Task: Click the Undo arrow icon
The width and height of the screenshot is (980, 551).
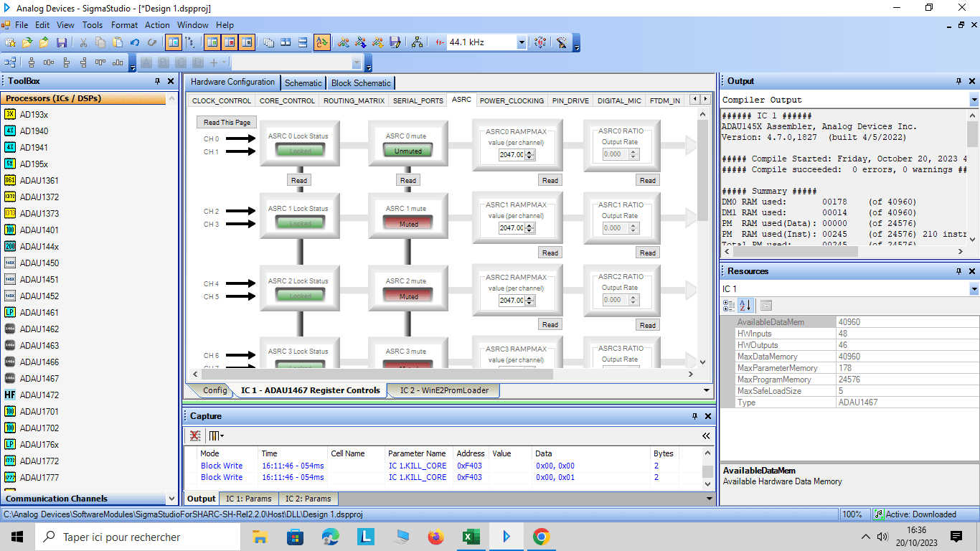Action: (135, 42)
